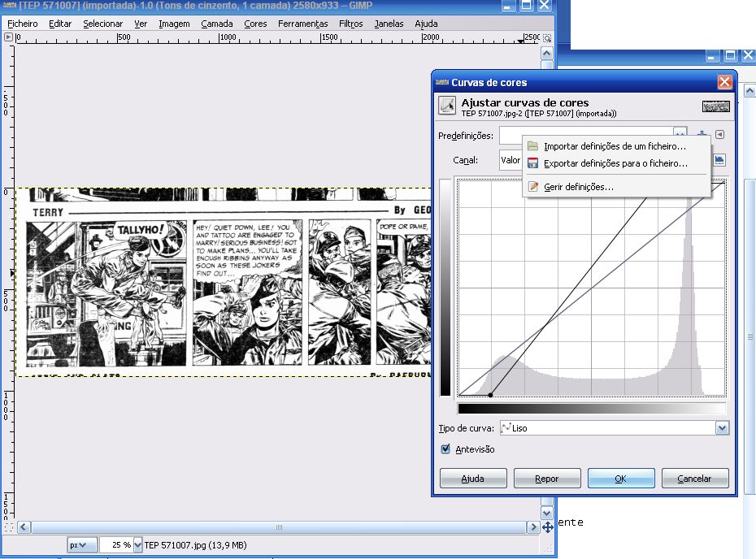
Task: Open the zoom percentage dropdown arrow
Action: pyautogui.click(x=137, y=545)
